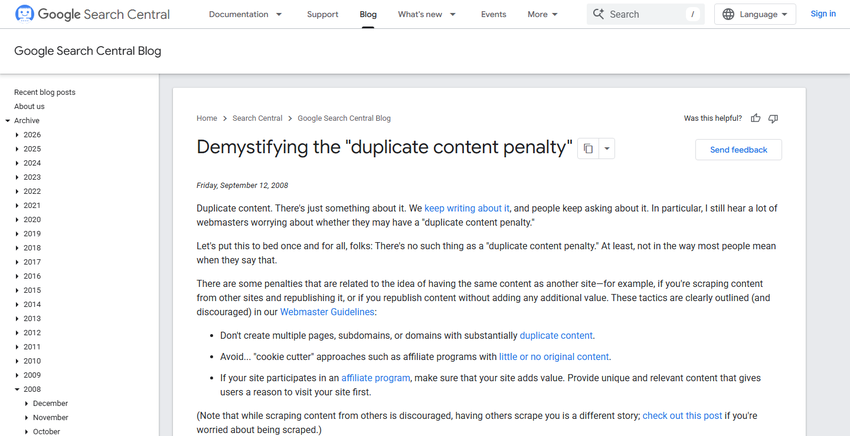Click the Google Search Central logo

point(92,14)
